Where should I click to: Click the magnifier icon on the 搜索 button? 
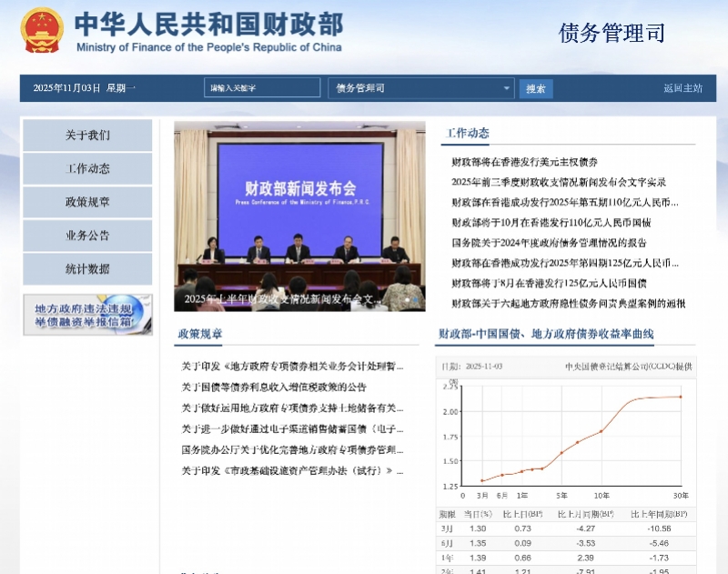536,88
